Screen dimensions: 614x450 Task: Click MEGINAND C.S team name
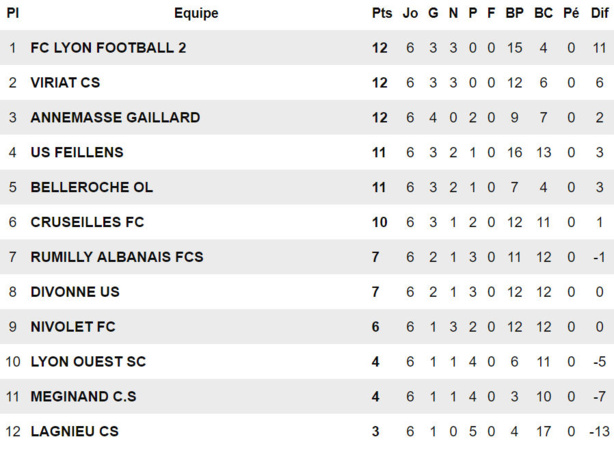point(83,396)
